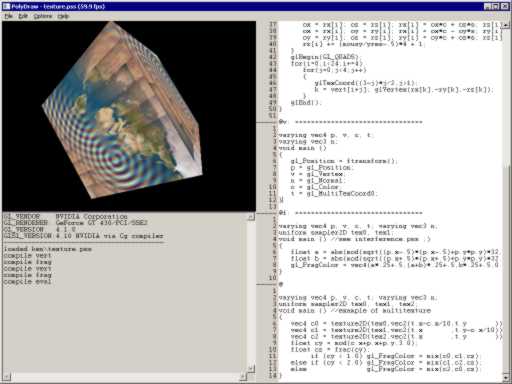Click the 'c = gl_Color' line
Screen dimensions: 512x384
pyautogui.click(x=316, y=187)
